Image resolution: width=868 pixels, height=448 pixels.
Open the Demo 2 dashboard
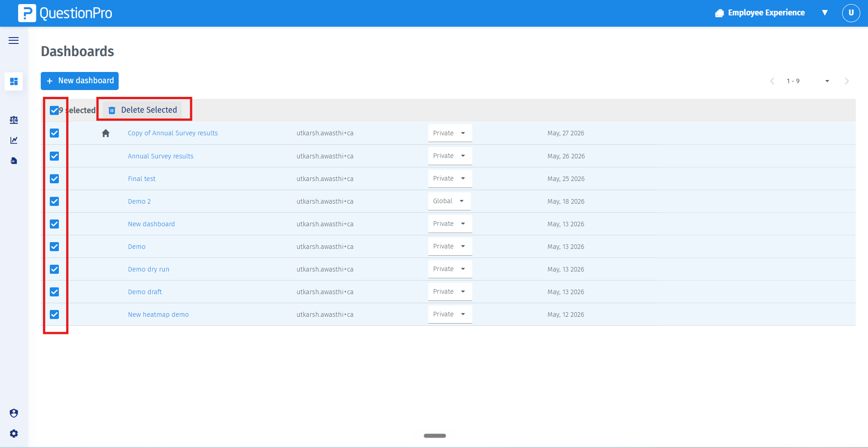coord(139,201)
